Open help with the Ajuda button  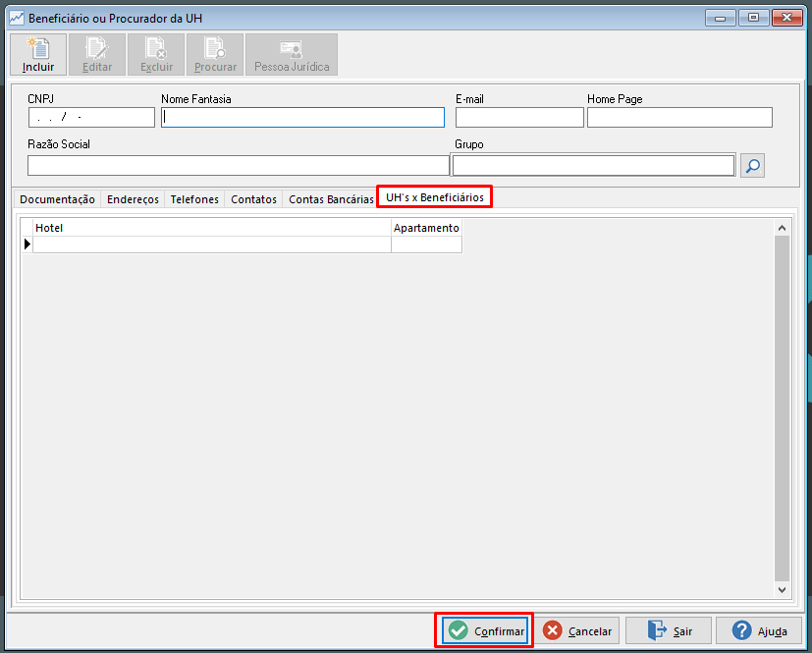[x=759, y=630]
